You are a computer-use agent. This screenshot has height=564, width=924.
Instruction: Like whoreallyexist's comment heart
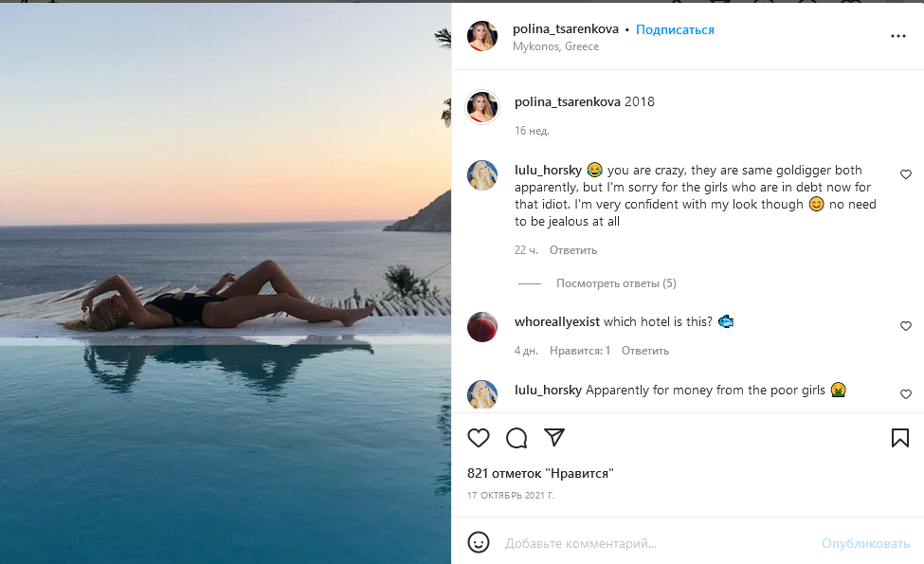click(906, 326)
